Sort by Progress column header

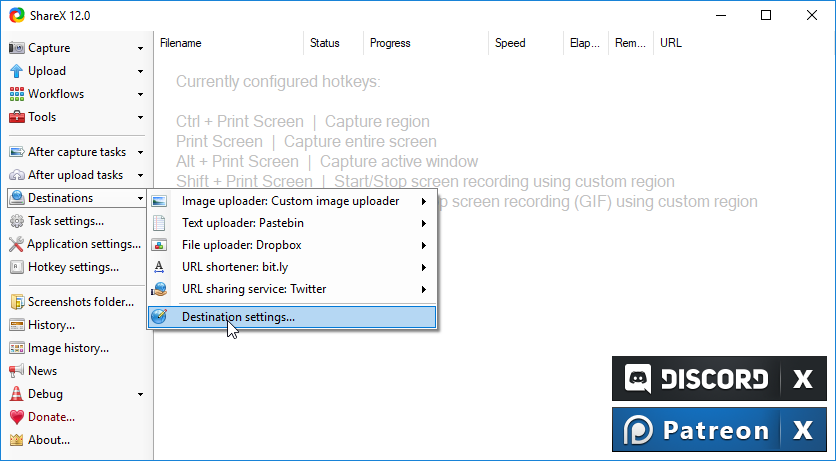(x=425, y=43)
